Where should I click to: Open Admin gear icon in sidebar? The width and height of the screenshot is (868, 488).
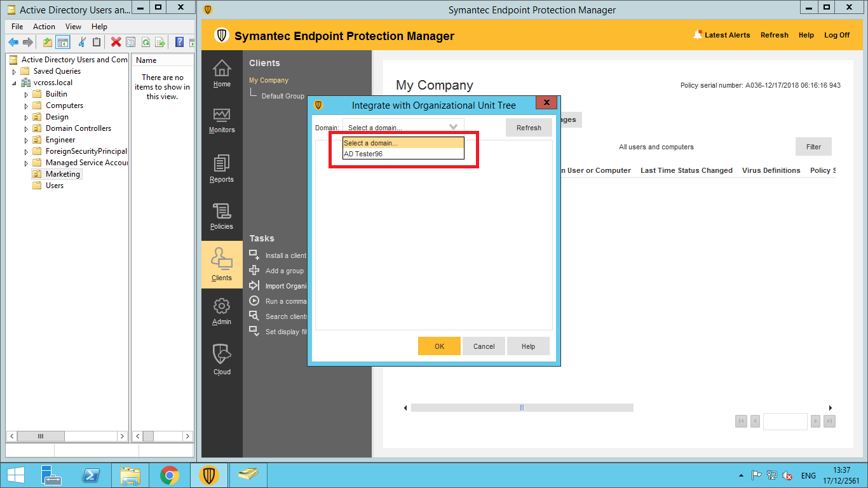tap(222, 311)
